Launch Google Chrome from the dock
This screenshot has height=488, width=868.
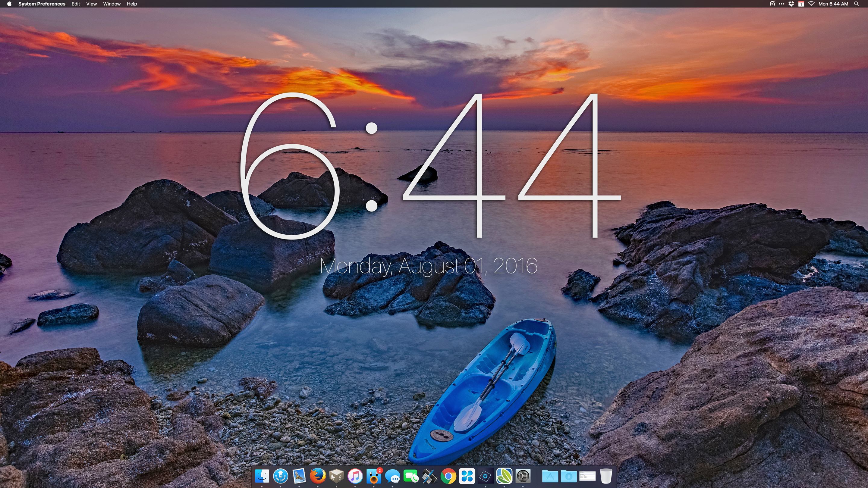[448, 477]
